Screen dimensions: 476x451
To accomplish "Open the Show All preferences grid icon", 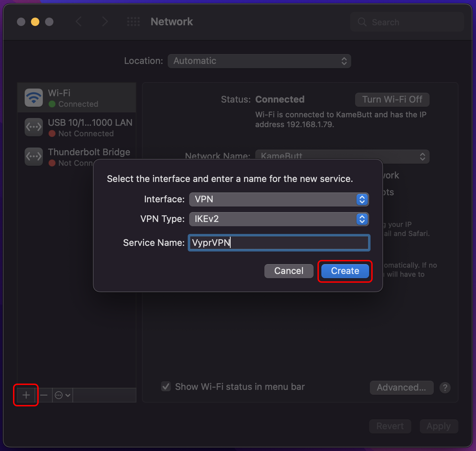I will (133, 21).
